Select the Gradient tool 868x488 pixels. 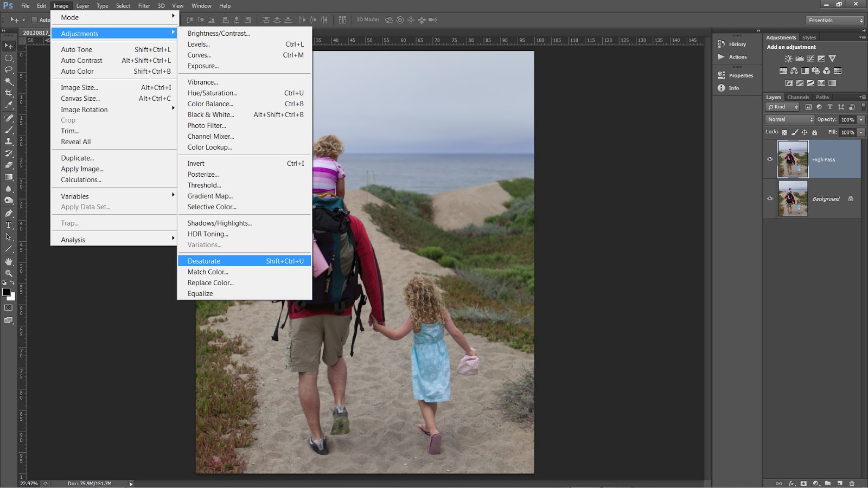(9, 177)
